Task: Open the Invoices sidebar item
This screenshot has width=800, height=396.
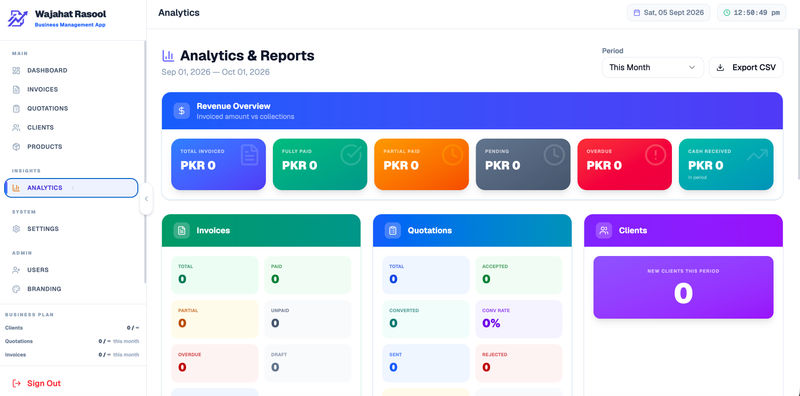Action: click(71, 89)
